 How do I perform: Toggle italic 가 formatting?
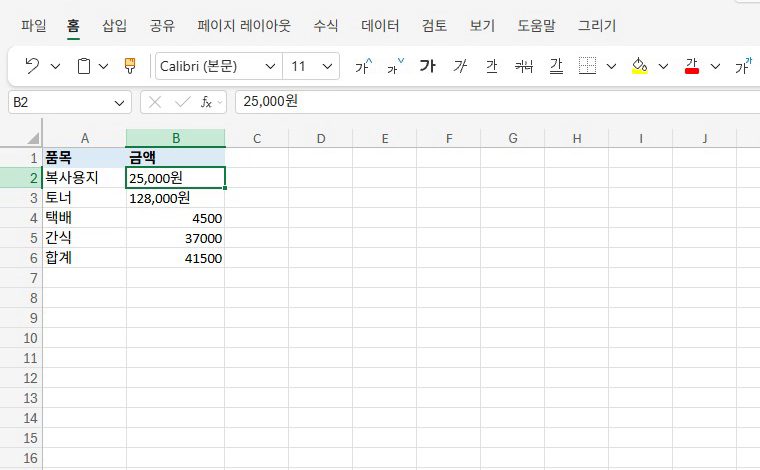point(459,66)
